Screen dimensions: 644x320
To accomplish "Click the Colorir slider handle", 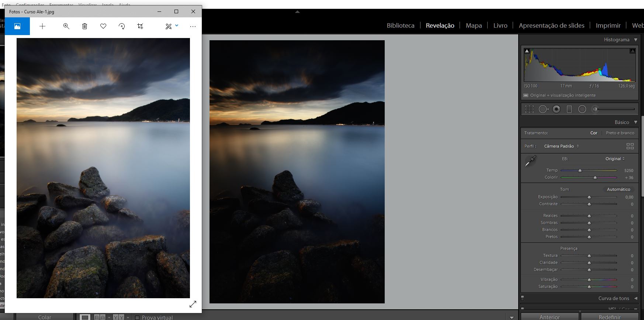I will pyautogui.click(x=595, y=178).
